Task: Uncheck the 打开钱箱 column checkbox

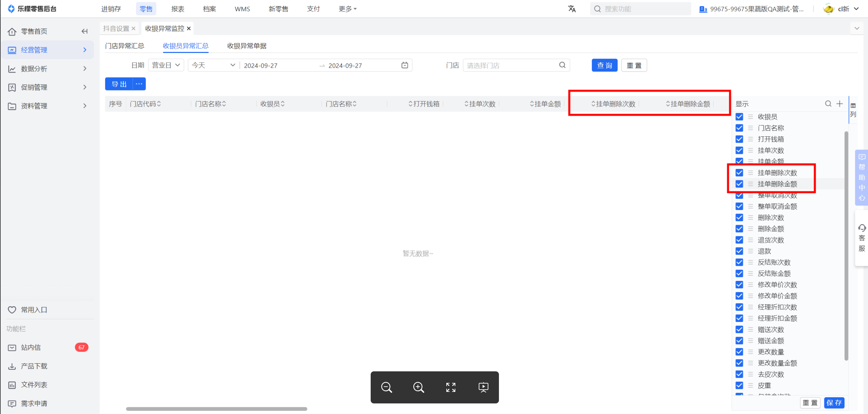Action: (739, 139)
